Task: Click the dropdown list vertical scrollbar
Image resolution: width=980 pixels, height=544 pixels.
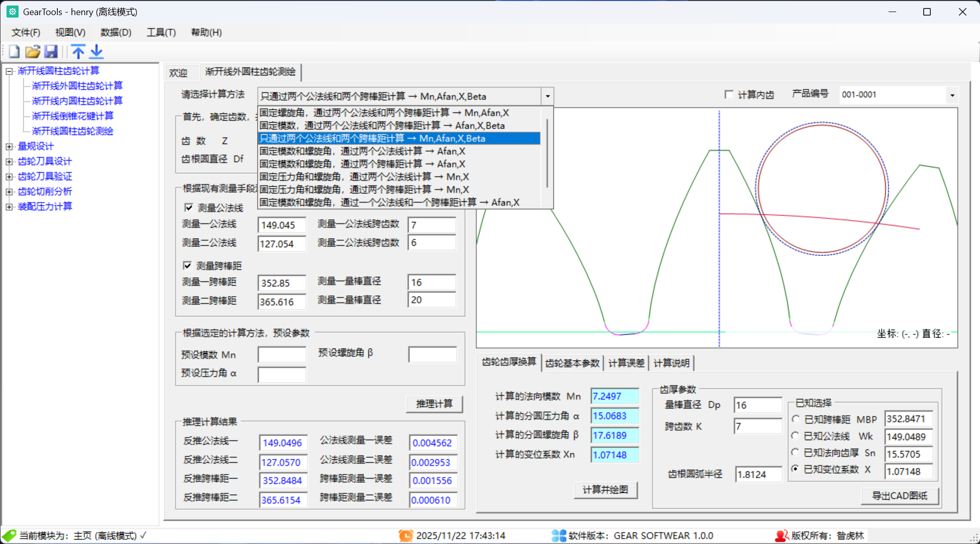Action: tap(547, 153)
